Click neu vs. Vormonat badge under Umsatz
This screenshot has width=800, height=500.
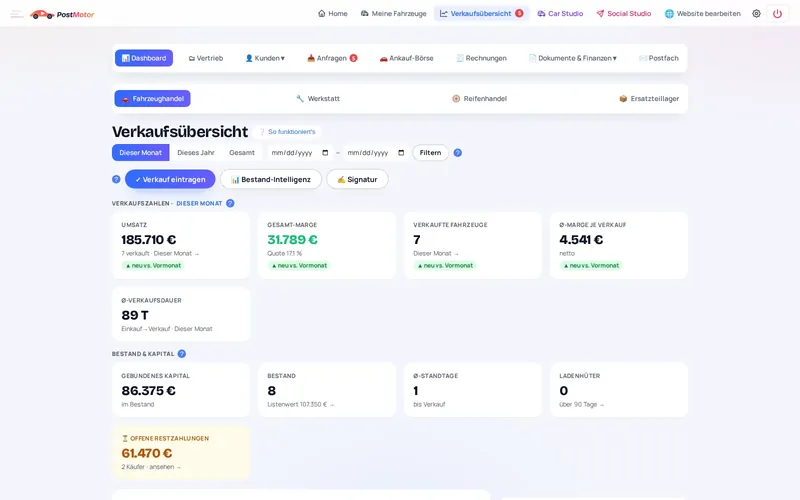[153, 265]
